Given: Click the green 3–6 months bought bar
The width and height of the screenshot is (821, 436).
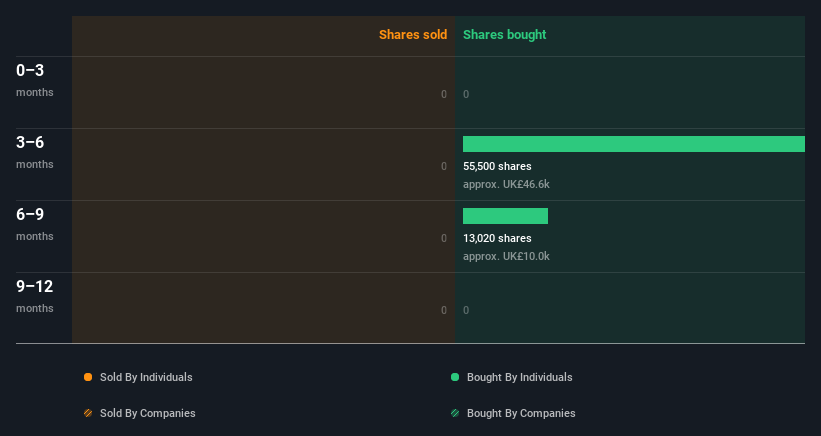Looking at the screenshot, I should 634,144.
